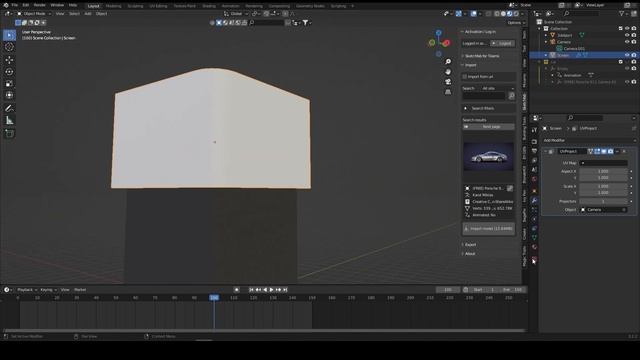Toggle render camera icon for Screen object
Screen dimensions: 640x360
coord(634,55)
